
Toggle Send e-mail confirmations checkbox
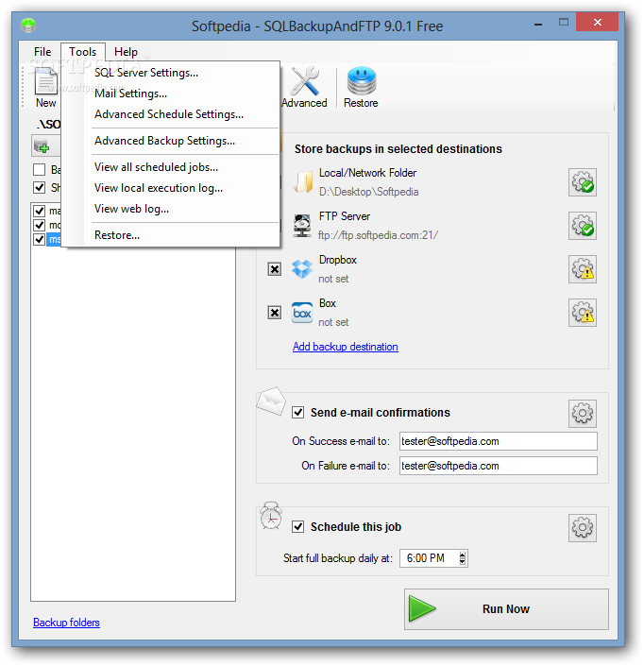coord(298,413)
